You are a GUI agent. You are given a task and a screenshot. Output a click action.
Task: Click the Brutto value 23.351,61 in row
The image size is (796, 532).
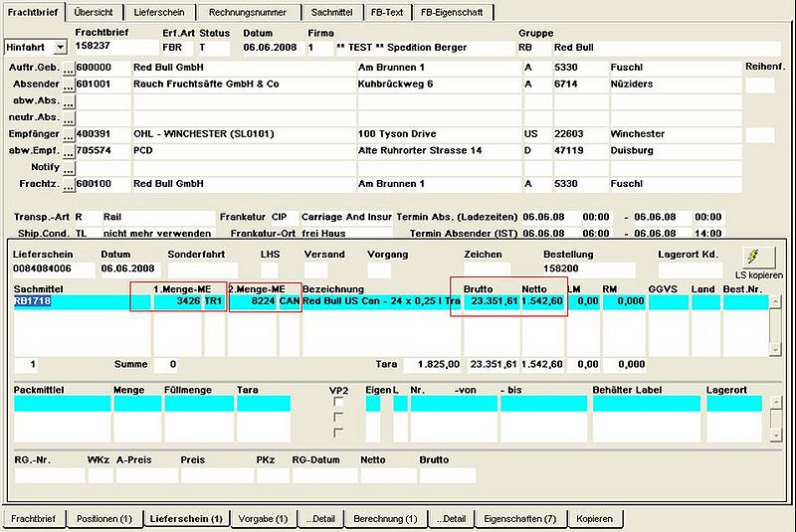[x=494, y=301]
